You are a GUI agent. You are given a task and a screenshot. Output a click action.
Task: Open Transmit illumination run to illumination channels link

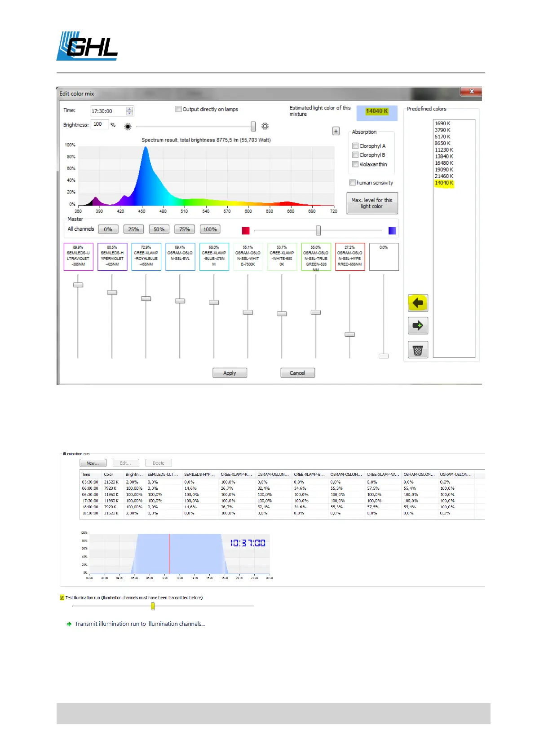click(140, 624)
